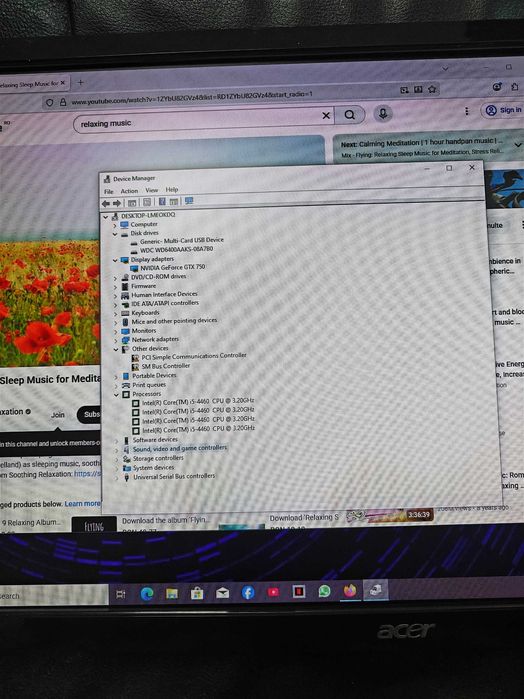Click the Forward arrow in Device Manager toolbar
The height and width of the screenshot is (699, 524).
[117, 203]
